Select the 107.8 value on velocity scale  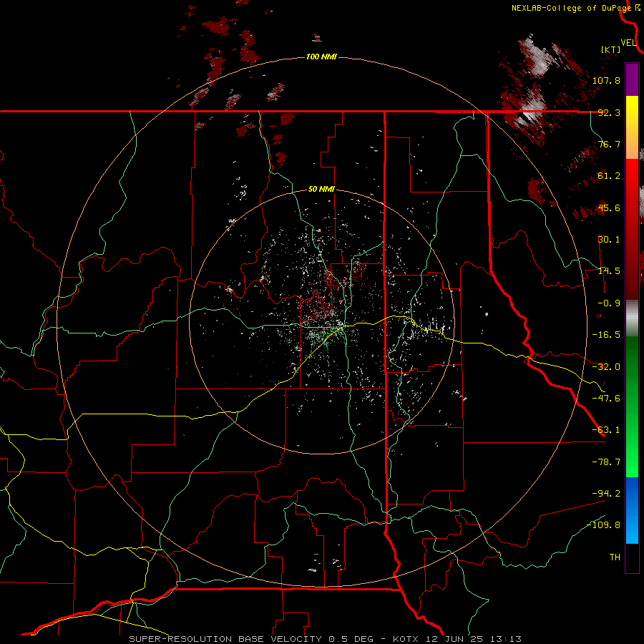pyautogui.click(x=606, y=80)
